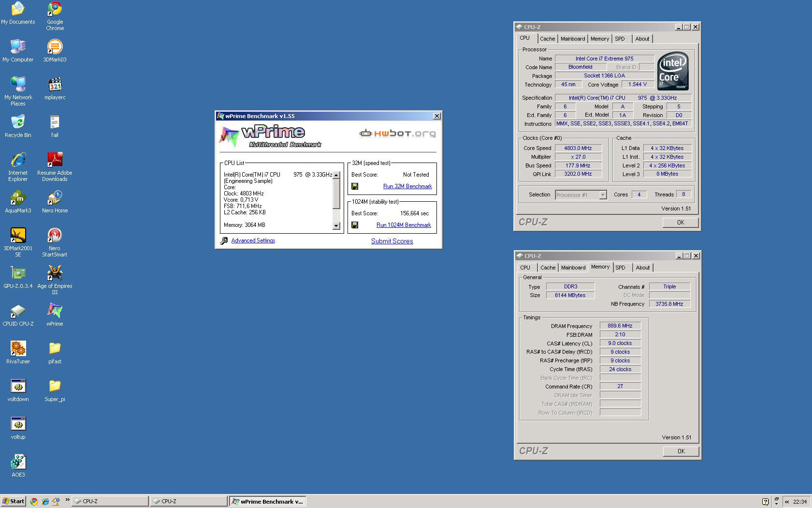Select the RivaTuner desktop icon
Screen dimensions: 812x508
pyautogui.click(x=18, y=353)
